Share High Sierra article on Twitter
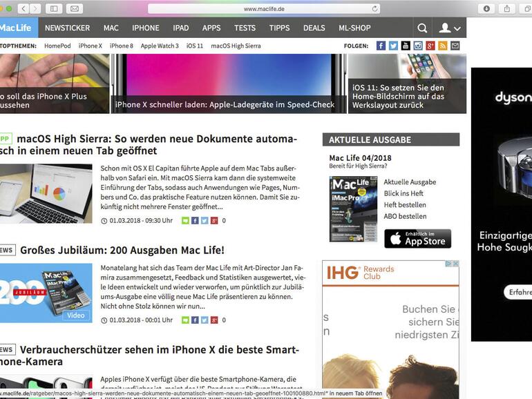 tap(205, 221)
